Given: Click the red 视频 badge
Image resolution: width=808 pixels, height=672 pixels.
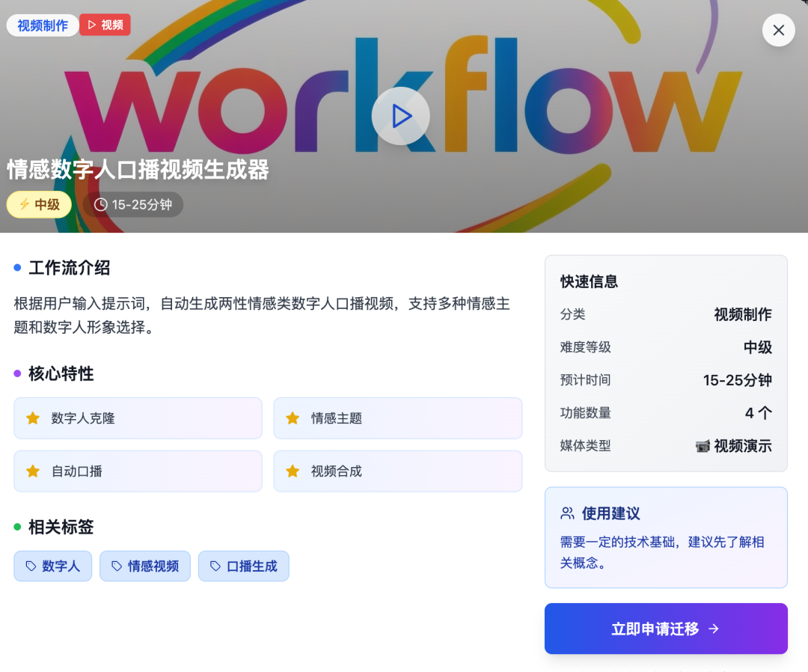Looking at the screenshot, I should (105, 25).
